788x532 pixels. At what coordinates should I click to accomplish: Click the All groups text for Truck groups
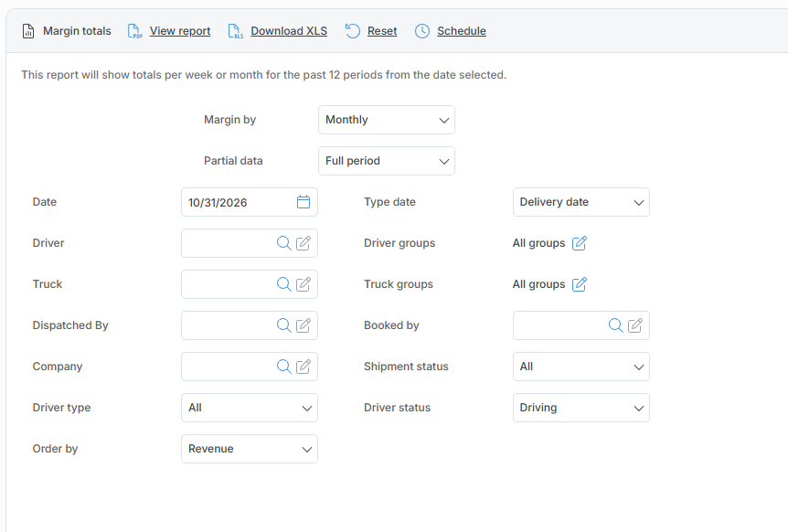(x=538, y=284)
